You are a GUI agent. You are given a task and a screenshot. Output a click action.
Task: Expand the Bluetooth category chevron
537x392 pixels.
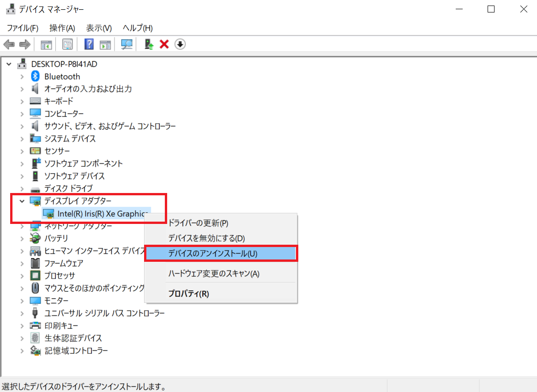coord(22,77)
